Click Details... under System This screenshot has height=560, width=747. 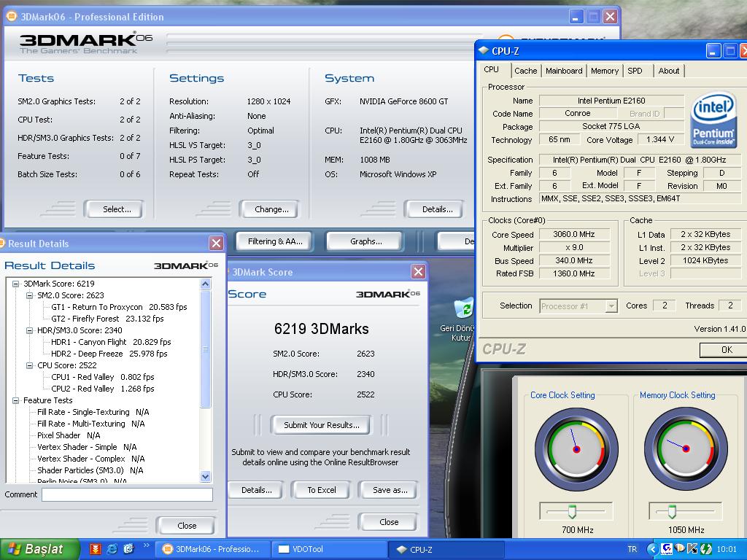pos(434,209)
